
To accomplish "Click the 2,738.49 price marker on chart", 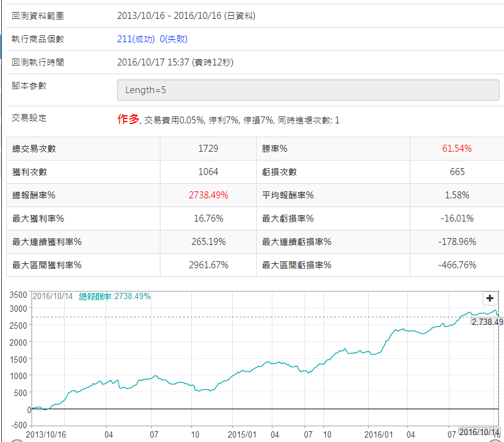I will (486, 321).
